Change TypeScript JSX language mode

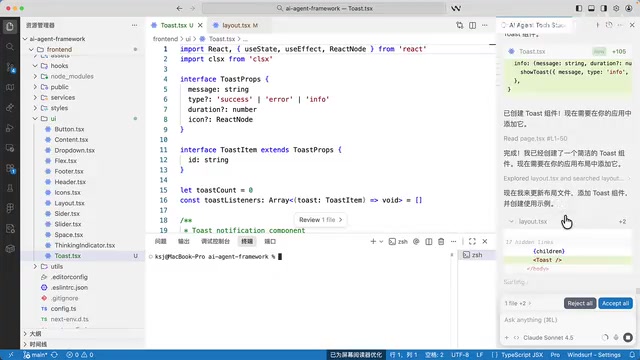(x=522, y=355)
